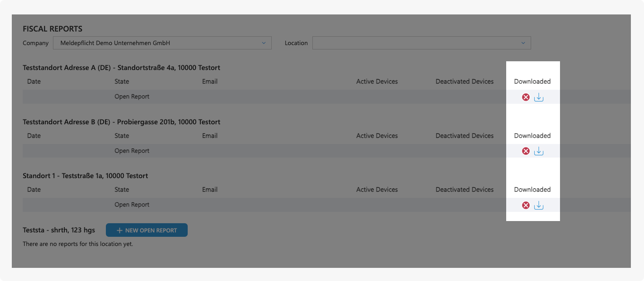Click the Company dropdown chevron
The width and height of the screenshot is (644, 281).
(x=263, y=43)
